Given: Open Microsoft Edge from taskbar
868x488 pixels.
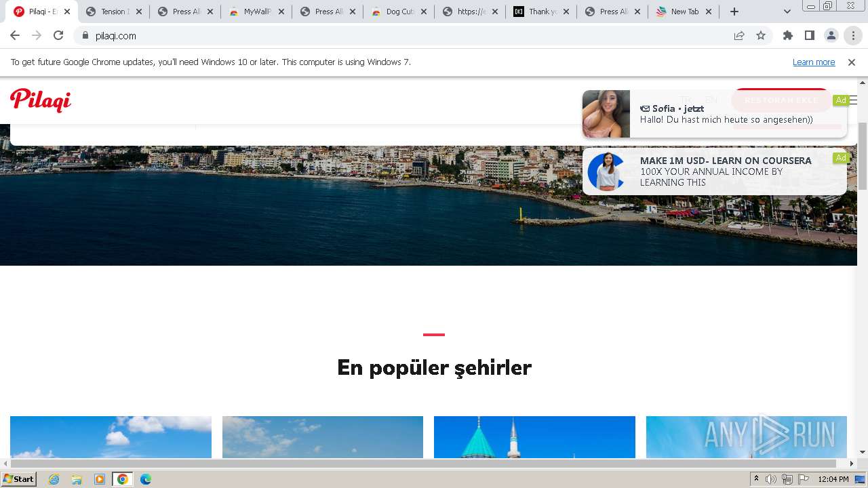Looking at the screenshot, I should [146, 479].
